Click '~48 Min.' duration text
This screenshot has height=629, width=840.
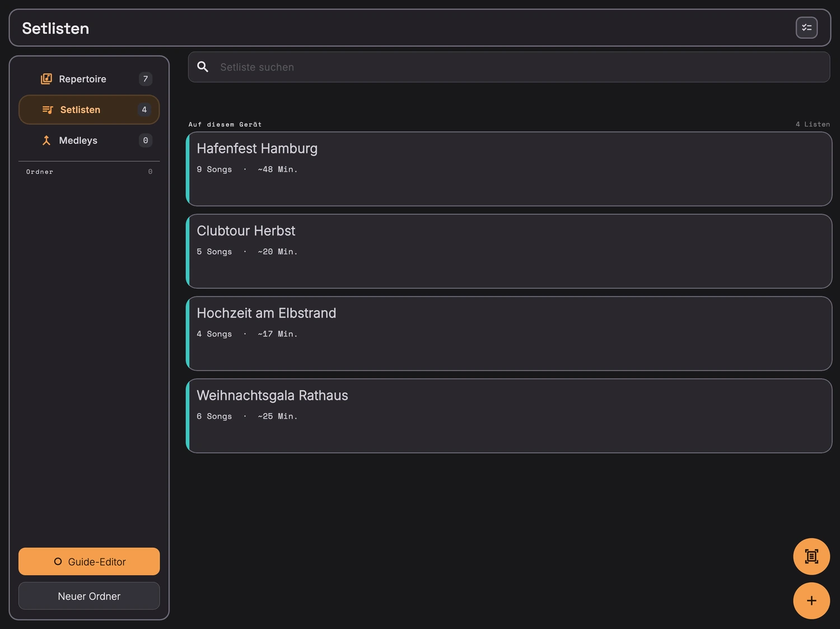[x=278, y=169]
